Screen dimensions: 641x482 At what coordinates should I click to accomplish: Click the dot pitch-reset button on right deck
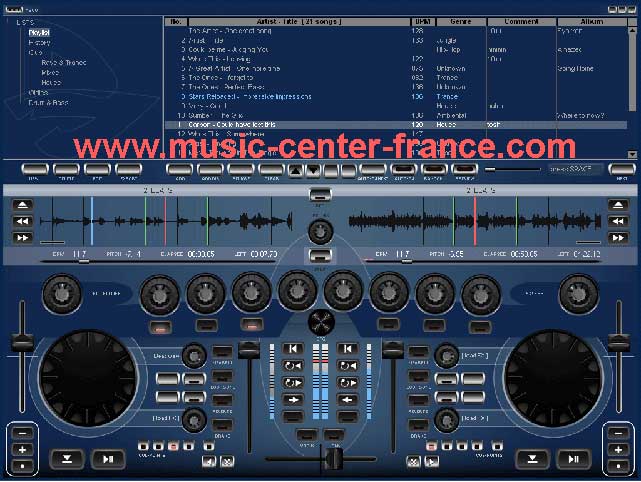[x=618, y=466]
